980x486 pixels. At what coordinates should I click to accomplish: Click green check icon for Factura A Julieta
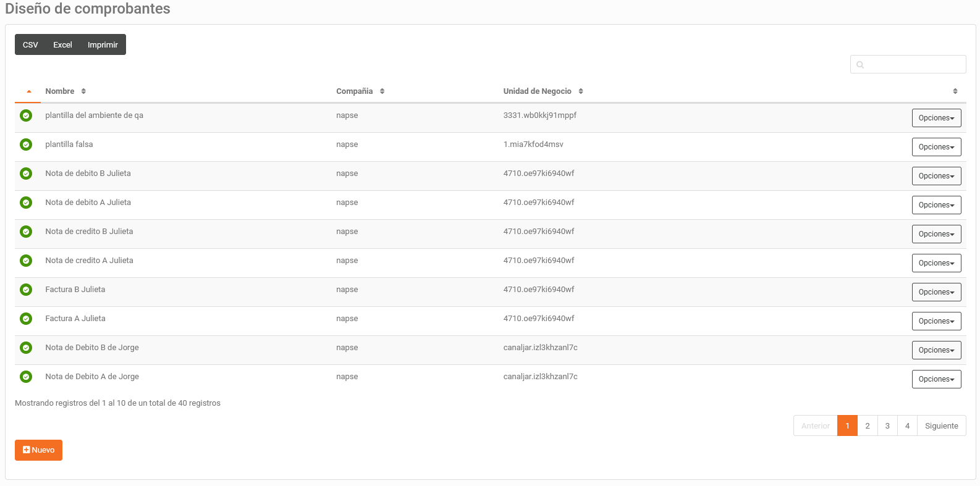26,319
